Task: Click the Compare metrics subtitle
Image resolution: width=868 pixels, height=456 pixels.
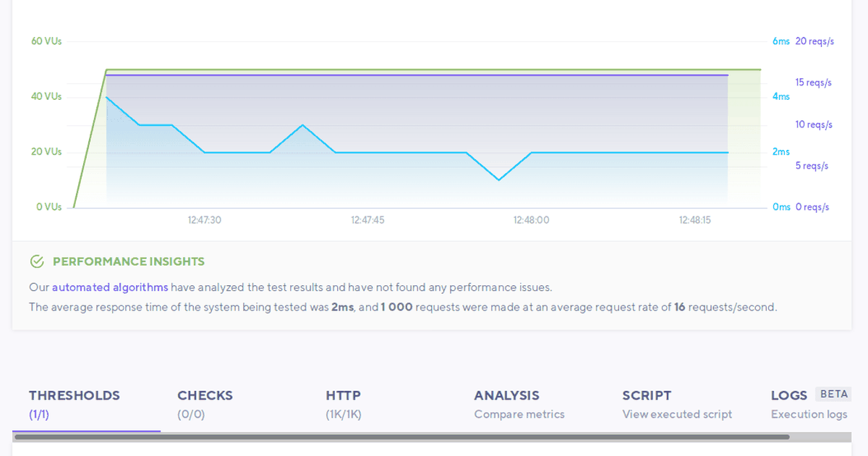Action: click(519, 415)
